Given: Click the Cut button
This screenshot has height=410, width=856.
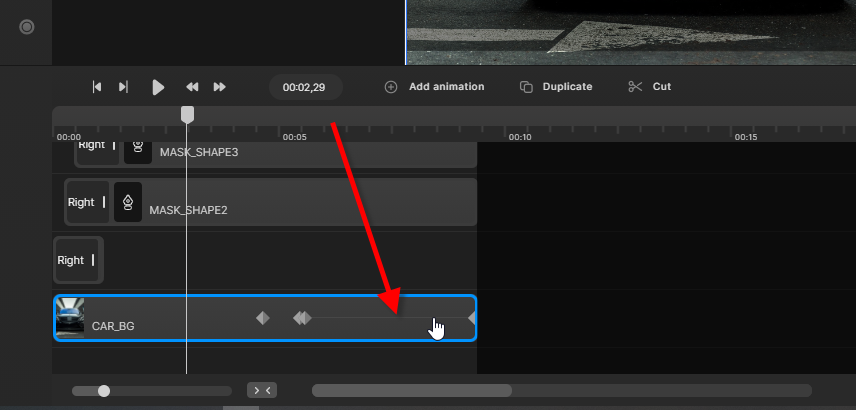Looking at the screenshot, I should 650,87.
